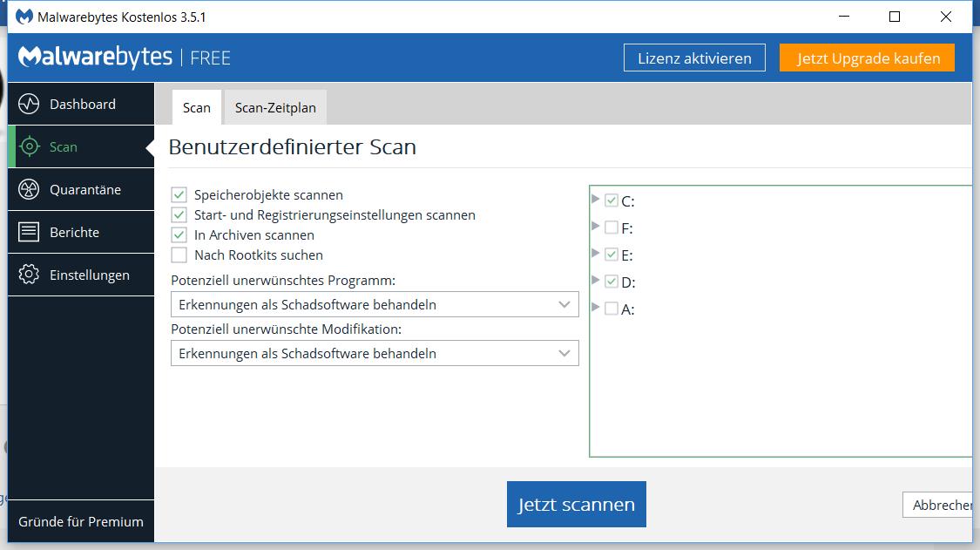Uncheck In Archiven scannen
Viewport: 980px width, 550px height.
point(179,234)
